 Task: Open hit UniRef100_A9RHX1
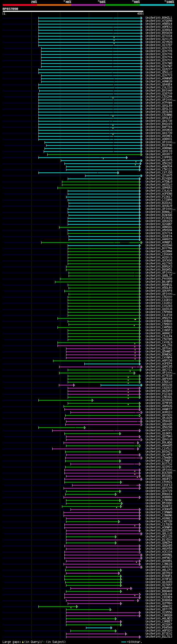coord(159,139)
